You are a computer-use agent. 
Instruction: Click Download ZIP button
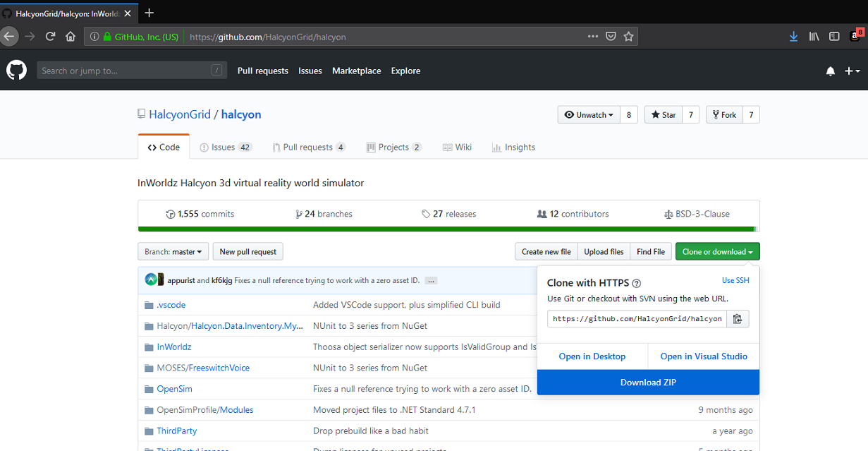tap(649, 383)
